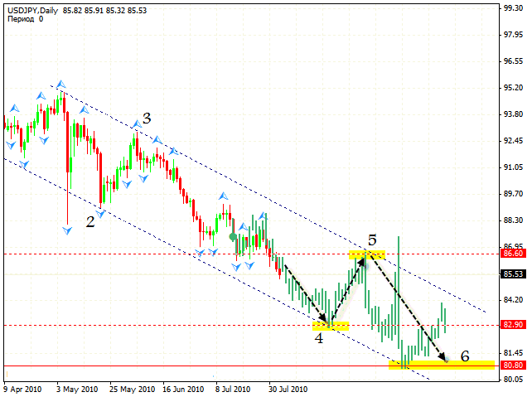Select the red 86.60 level price tag
The image size is (532, 397).
pyautogui.click(x=514, y=254)
